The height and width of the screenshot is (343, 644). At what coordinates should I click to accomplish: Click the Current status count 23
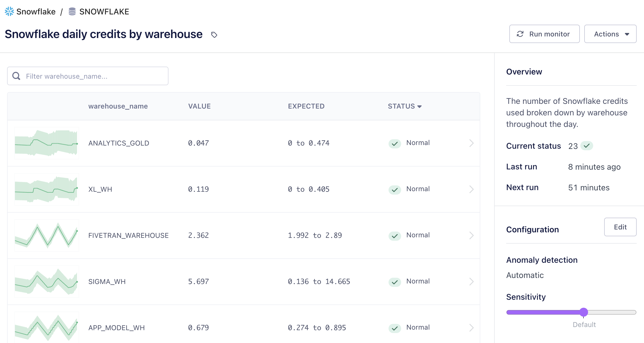point(573,146)
